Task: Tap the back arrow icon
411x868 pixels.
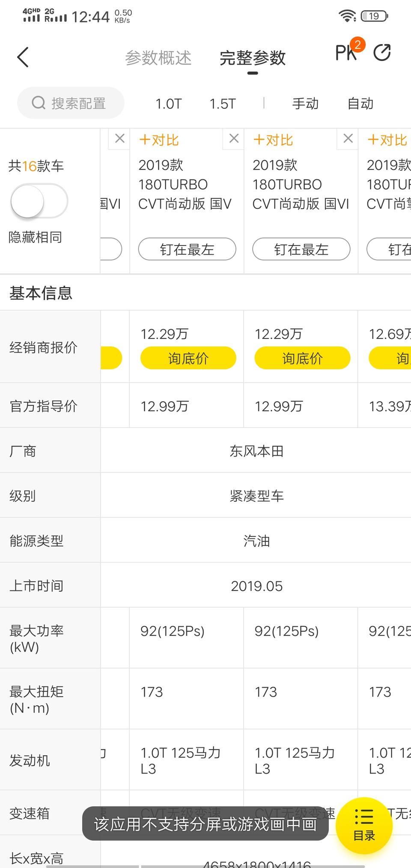Action: [23, 57]
